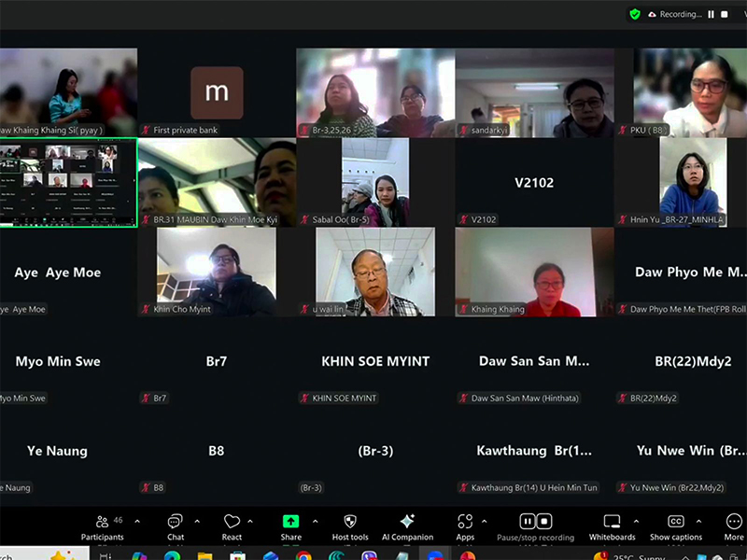
Task: Click the React heart icon
Action: point(232,522)
